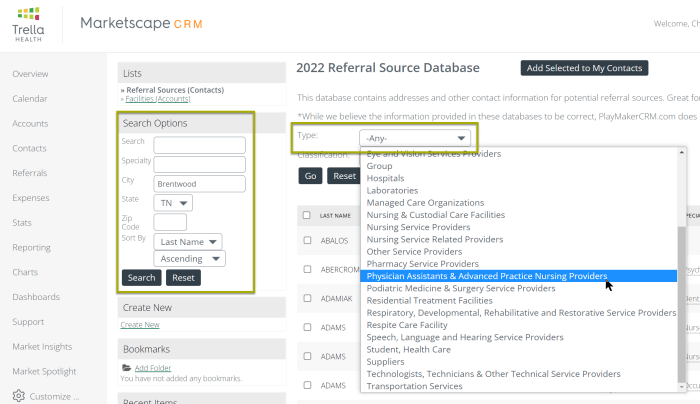The image size is (700, 404).
Task: Open the Sort By Last Name dropdown
Action: pyautogui.click(x=188, y=242)
